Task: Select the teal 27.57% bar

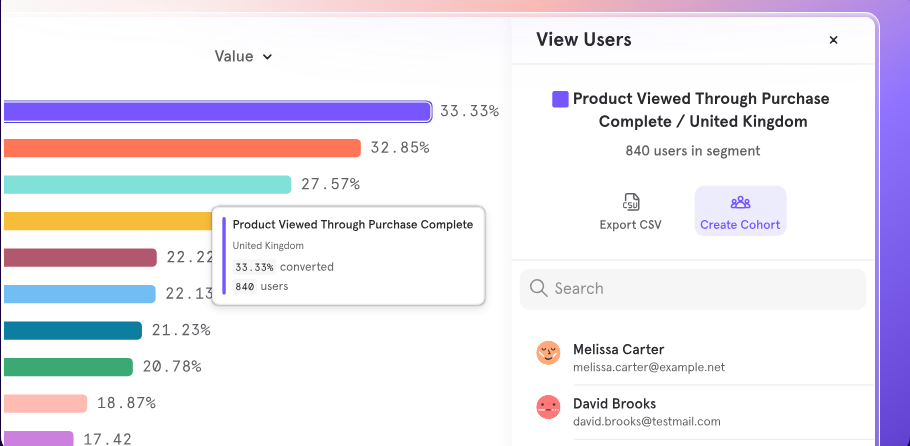Action: [147, 185]
